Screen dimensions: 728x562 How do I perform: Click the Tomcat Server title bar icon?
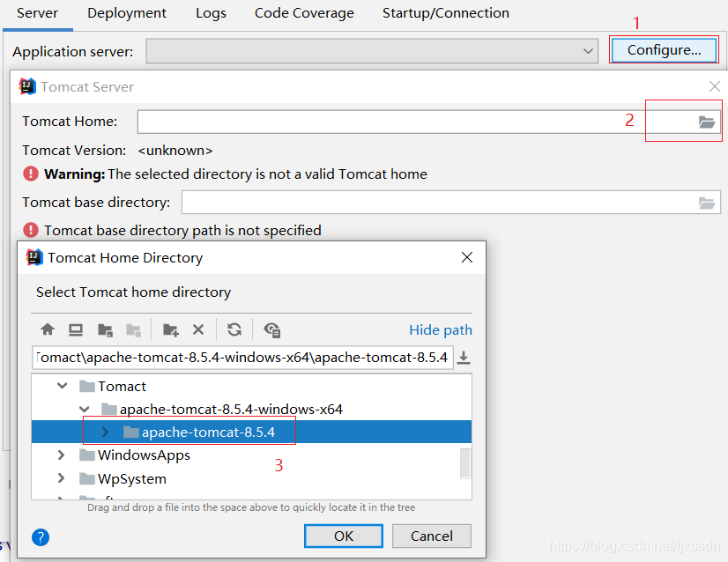[x=27, y=86]
